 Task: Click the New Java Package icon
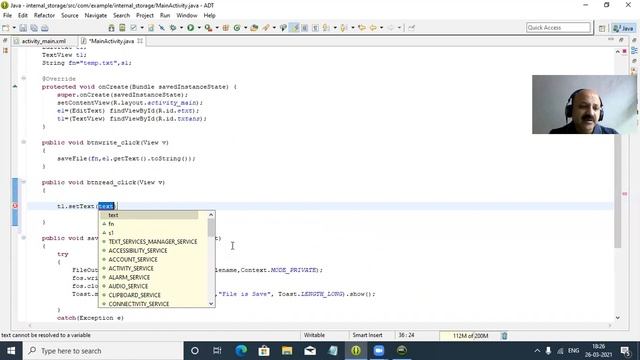pos(226,28)
